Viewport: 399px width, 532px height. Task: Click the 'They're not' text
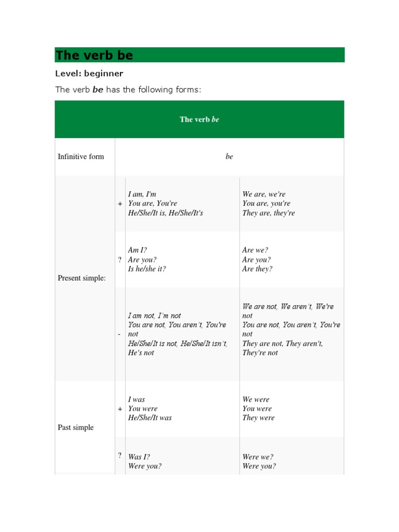point(260,353)
